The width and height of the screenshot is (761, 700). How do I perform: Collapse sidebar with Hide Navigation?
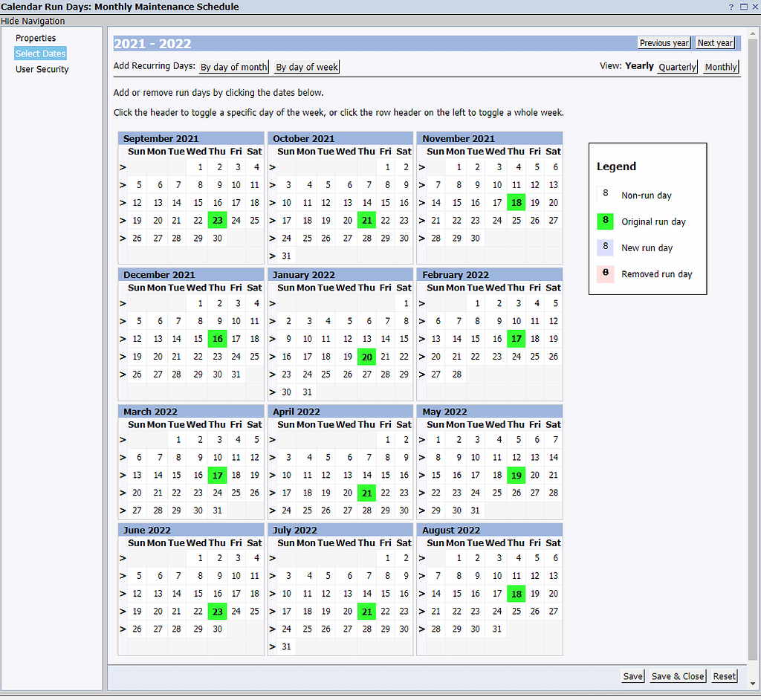click(33, 21)
